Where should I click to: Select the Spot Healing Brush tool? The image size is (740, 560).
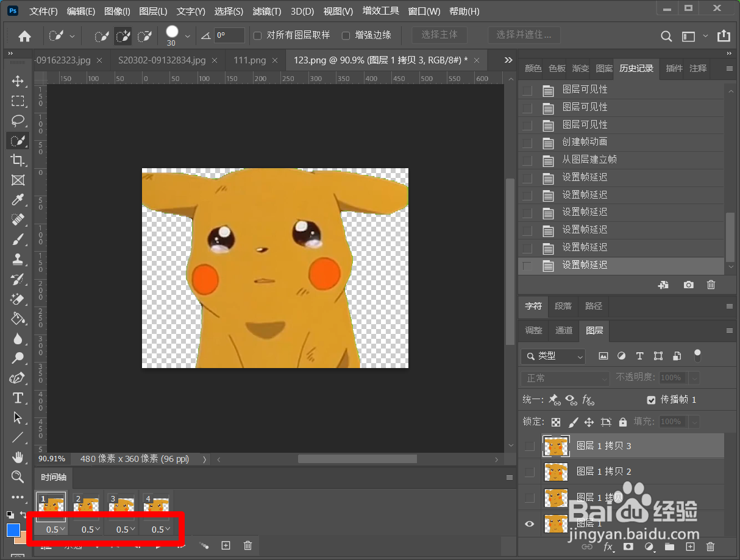point(18,219)
